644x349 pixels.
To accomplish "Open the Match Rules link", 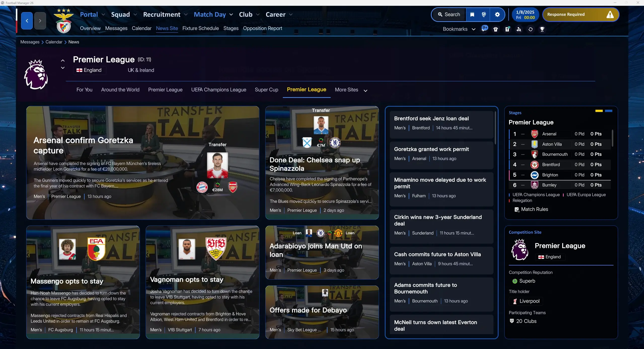I will click(534, 209).
